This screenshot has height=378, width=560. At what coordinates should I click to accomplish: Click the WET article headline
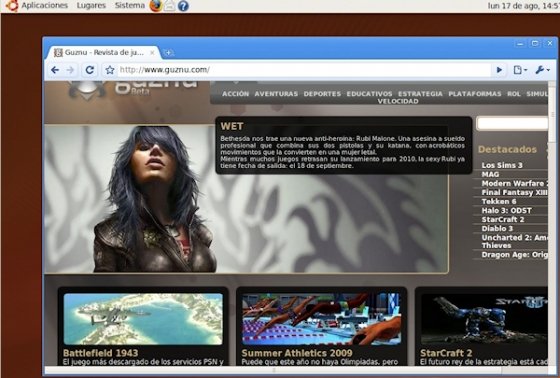(232, 126)
